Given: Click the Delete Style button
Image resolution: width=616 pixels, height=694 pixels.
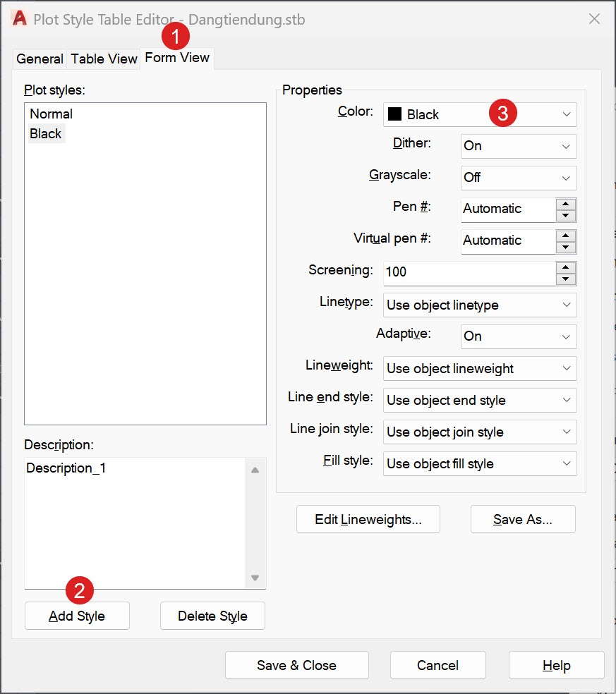Looking at the screenshot, I should click(x=212, y=615).
